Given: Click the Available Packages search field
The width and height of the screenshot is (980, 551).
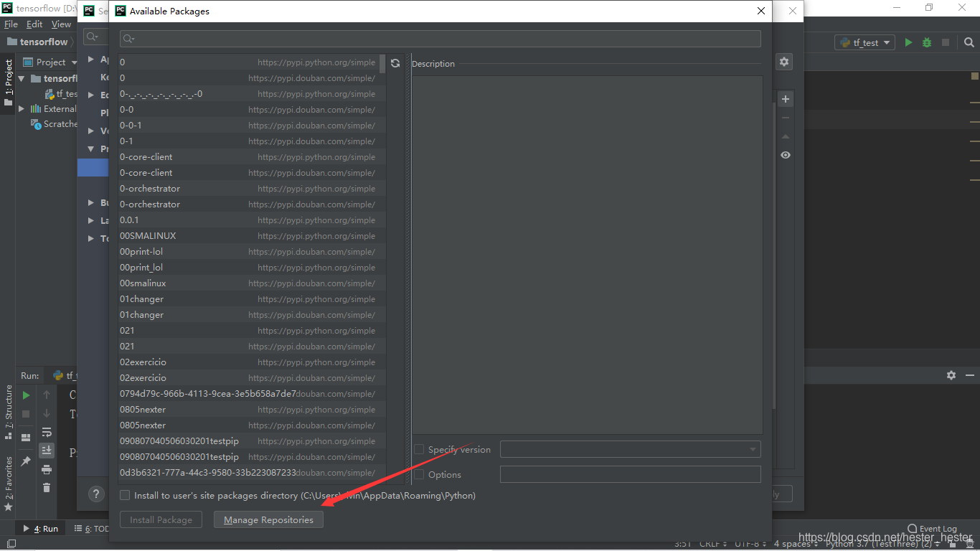Looking at the screenshot, I should (440, 38).
